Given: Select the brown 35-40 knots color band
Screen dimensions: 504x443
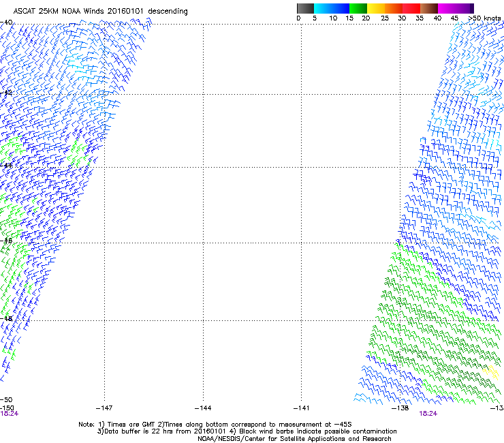Looking at the screenshot, I should pyautogui.click(x=429, y=8).
